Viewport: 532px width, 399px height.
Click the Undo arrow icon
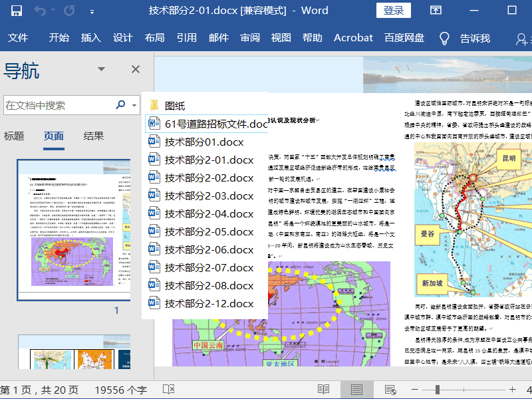41,10
